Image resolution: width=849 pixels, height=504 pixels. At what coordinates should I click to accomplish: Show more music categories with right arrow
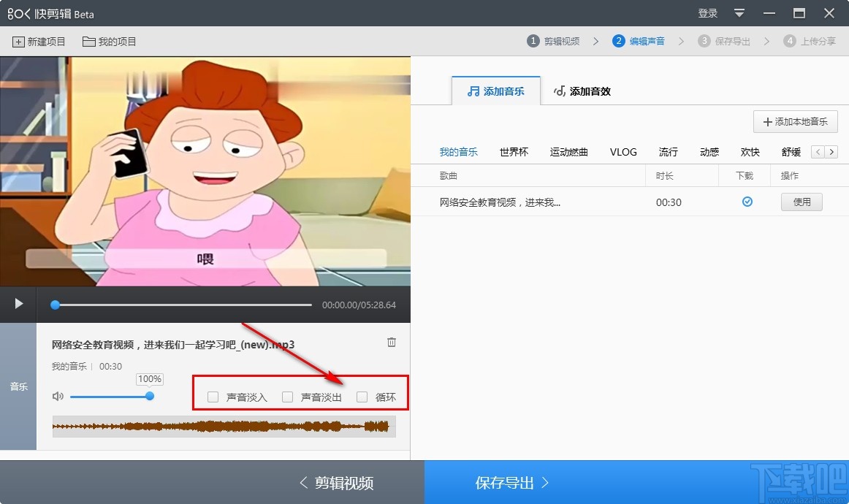(831, 152)
